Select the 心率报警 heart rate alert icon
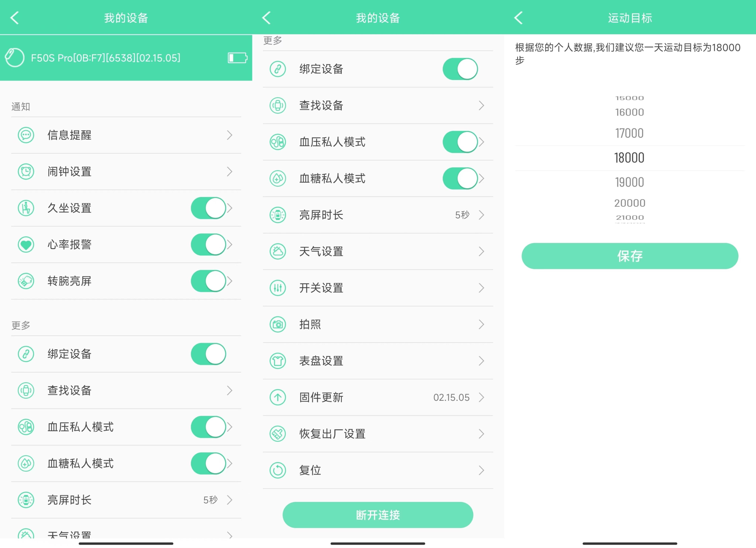Screen dimensions: 756x548 pyautogui.click(x=26, y=244)
